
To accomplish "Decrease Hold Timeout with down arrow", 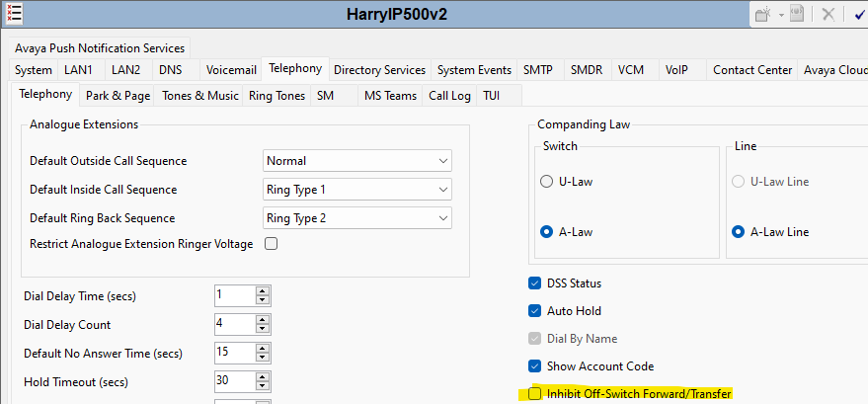I will tap(263, 386).
